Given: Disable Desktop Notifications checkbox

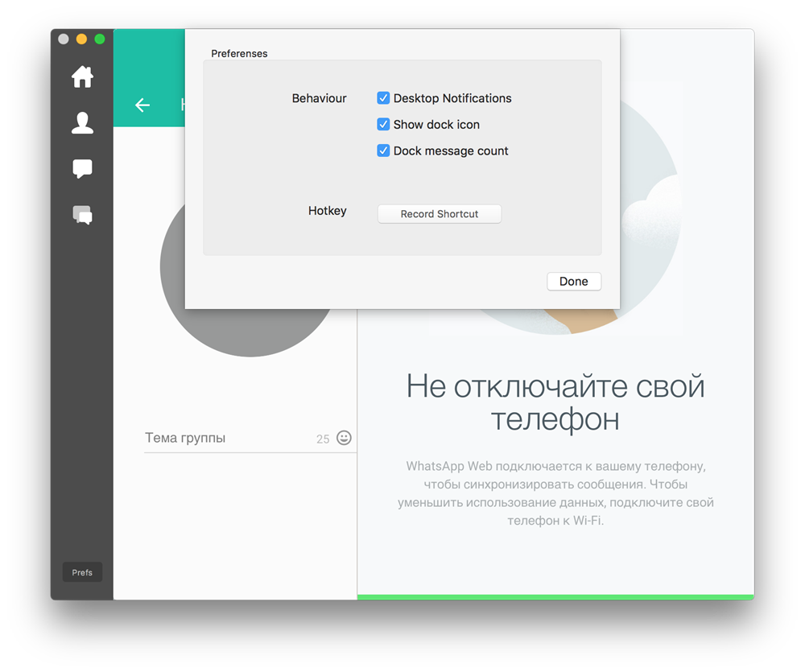Looking at the screenshot, I should [383, 98].
